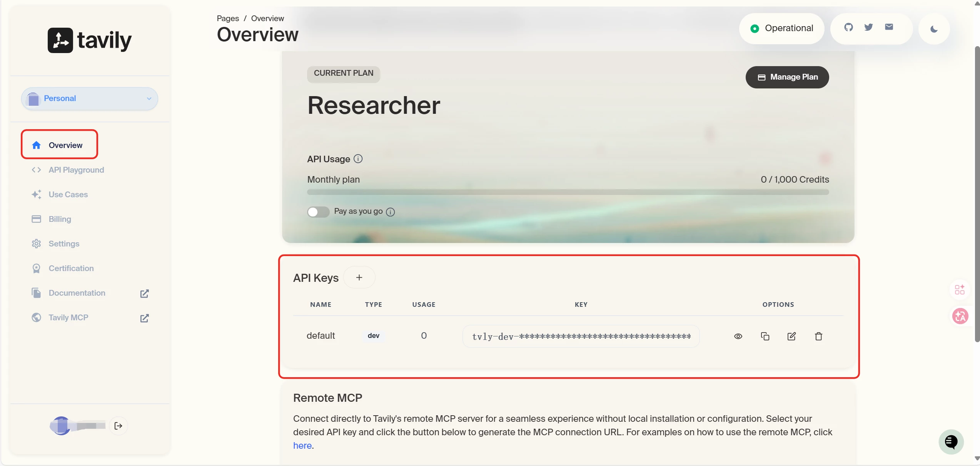
Task: Follow the 'here' link in Remote MCP
Action: coord(302,446)
